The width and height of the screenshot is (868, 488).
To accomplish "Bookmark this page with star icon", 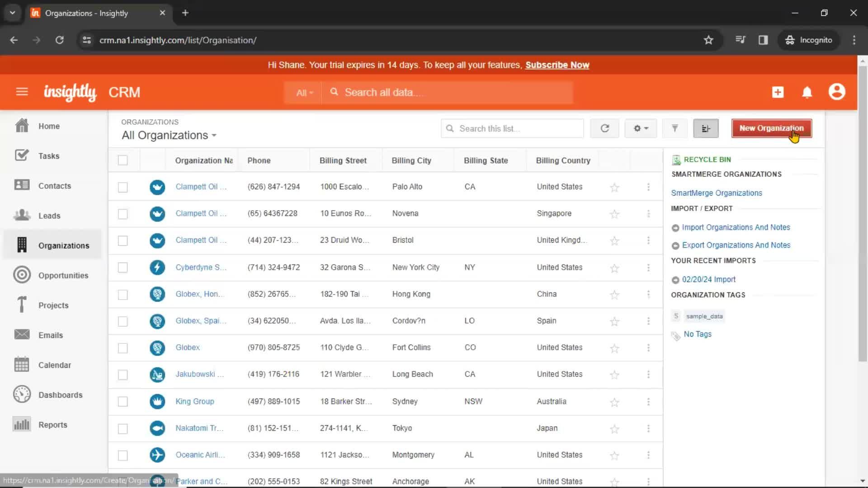I will [x=708, y=40].
